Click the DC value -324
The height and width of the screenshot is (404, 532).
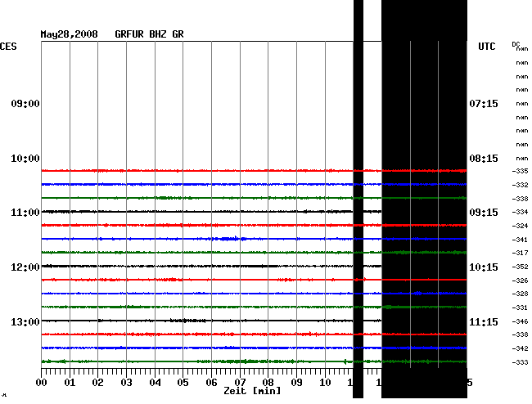pyautogui.click(x=520, y=226)
